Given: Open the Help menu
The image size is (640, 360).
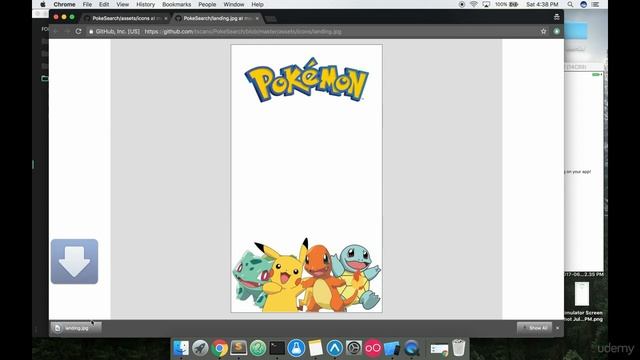Looking at the screenshot, I should click(x=257, y=4).
